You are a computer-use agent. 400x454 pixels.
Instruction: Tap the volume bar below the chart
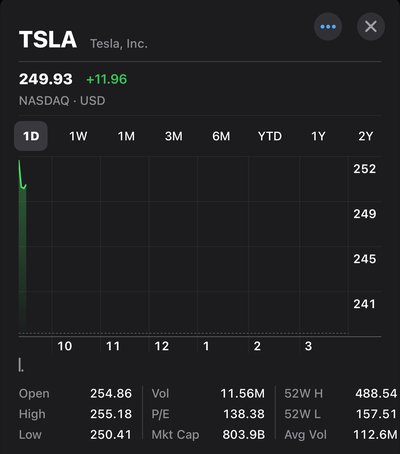point(21,365)
